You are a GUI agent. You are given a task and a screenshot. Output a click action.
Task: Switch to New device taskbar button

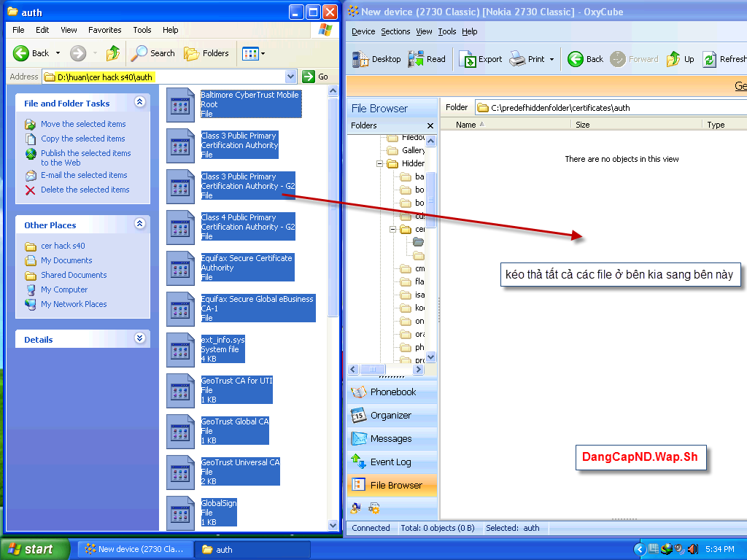(135, 549)
